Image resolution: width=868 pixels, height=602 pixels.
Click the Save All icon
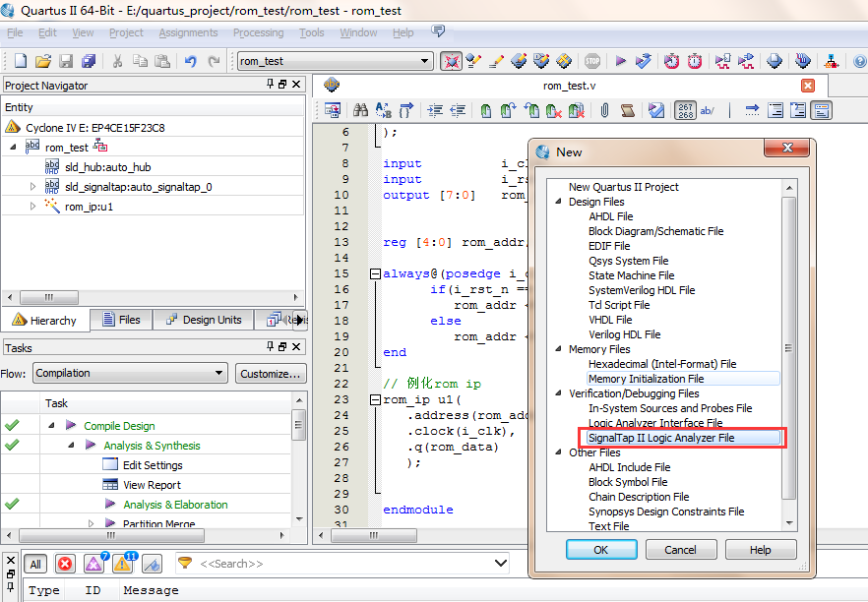[x=89, y=61]
